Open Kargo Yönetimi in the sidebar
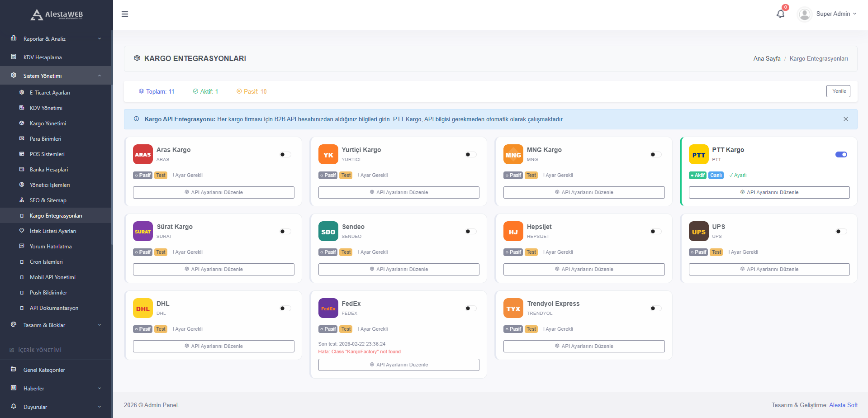The width and height of the screenshot is (868, 418). pos(48,123)
